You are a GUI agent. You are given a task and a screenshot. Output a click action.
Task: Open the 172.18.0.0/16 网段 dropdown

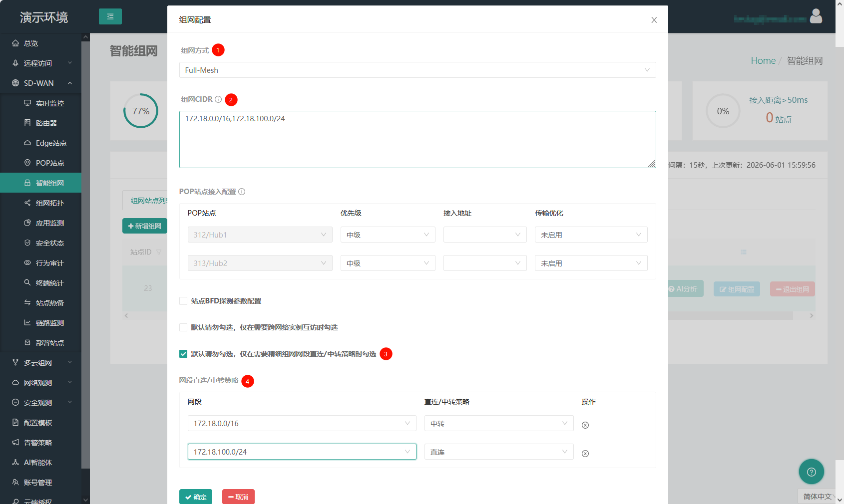(x=302, y=423)
